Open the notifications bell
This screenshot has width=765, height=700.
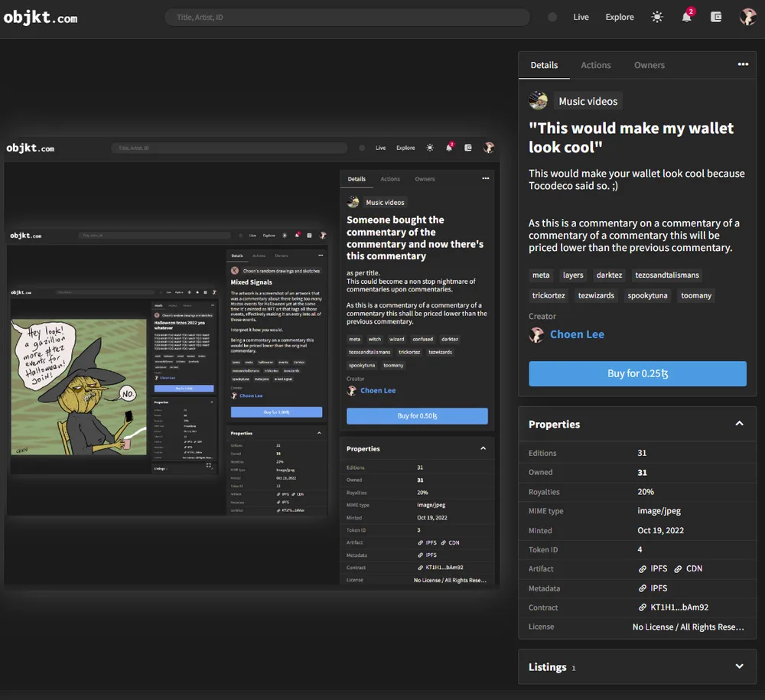[686, 17]
